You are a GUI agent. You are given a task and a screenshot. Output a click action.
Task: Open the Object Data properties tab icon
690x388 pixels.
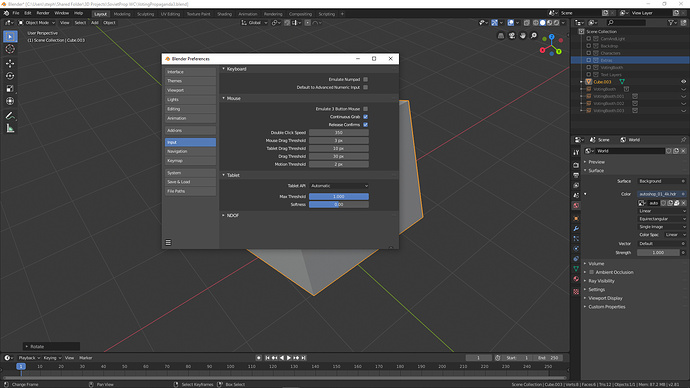[576, 269]
